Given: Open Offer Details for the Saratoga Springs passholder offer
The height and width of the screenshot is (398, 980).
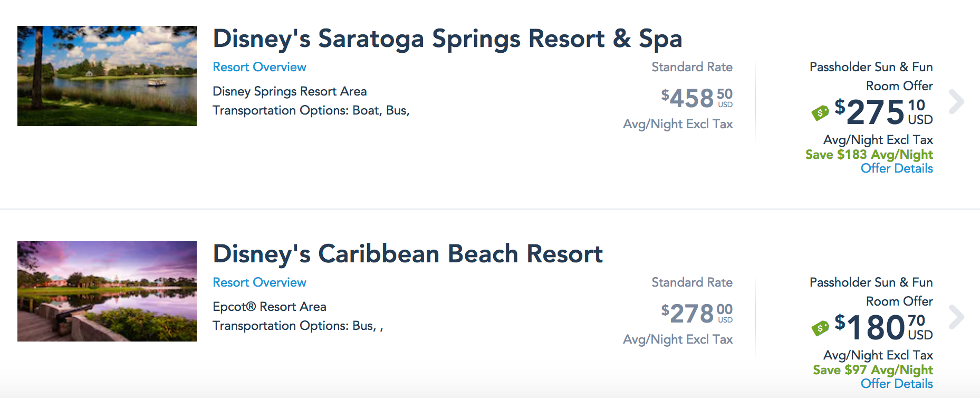Looking at the screenshot, I should pos(897,168).
